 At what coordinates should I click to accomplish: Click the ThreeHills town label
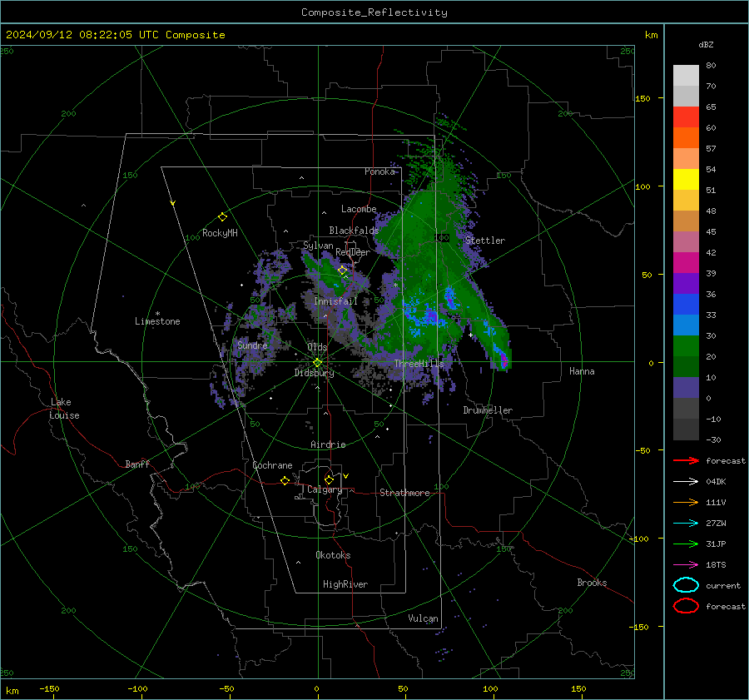click(419, 364)
